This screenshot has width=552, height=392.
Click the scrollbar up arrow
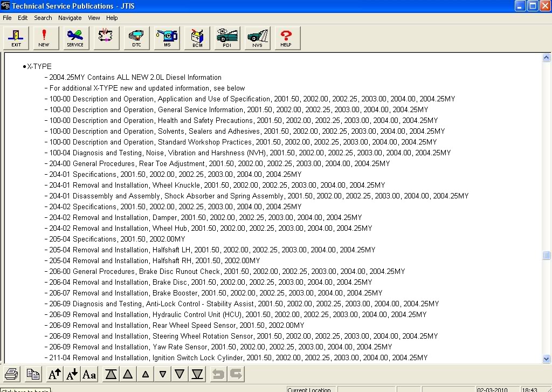546,58
